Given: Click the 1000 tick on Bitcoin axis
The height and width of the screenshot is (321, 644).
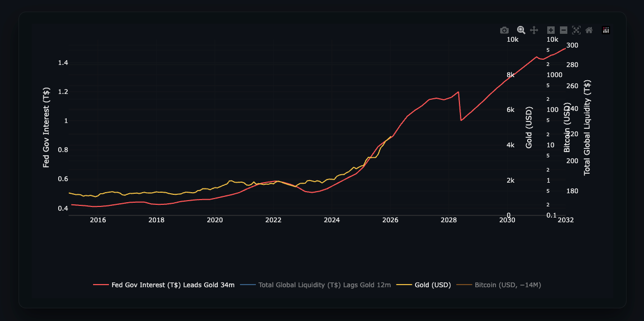Looking at the screenshot, I should coord(554,75).
